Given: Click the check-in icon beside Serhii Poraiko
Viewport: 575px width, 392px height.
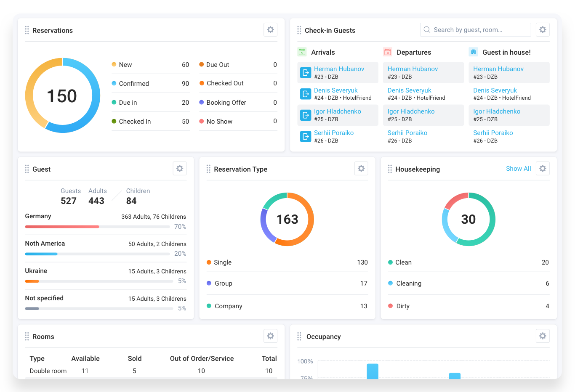Looking at the screenshot, I should point(306,136).
